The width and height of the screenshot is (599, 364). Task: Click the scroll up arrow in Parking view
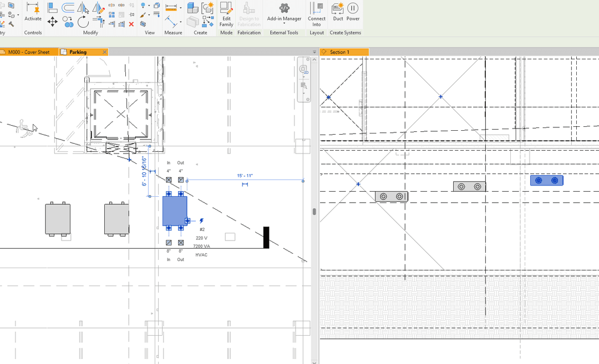(x=314, y=59)
